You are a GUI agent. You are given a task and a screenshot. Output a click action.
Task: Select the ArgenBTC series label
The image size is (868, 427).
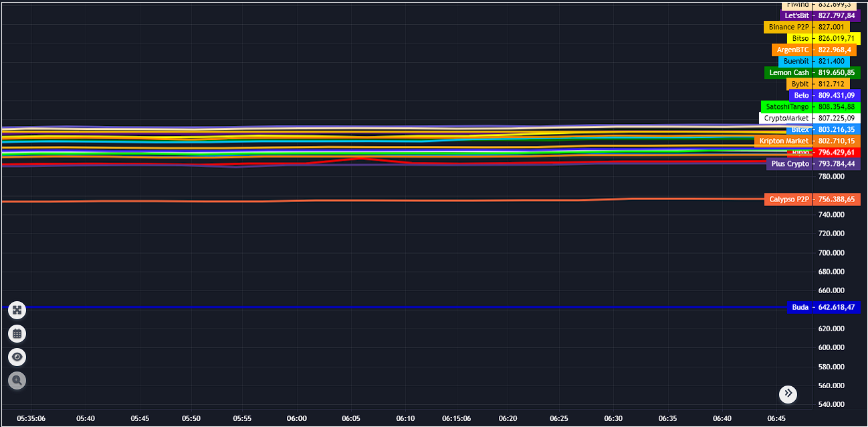(792, 50)
